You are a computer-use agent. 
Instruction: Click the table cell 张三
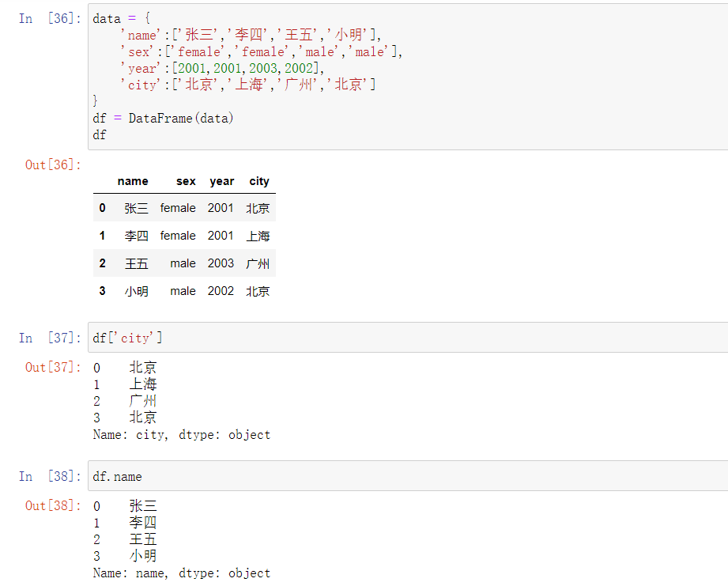point(137,208)
